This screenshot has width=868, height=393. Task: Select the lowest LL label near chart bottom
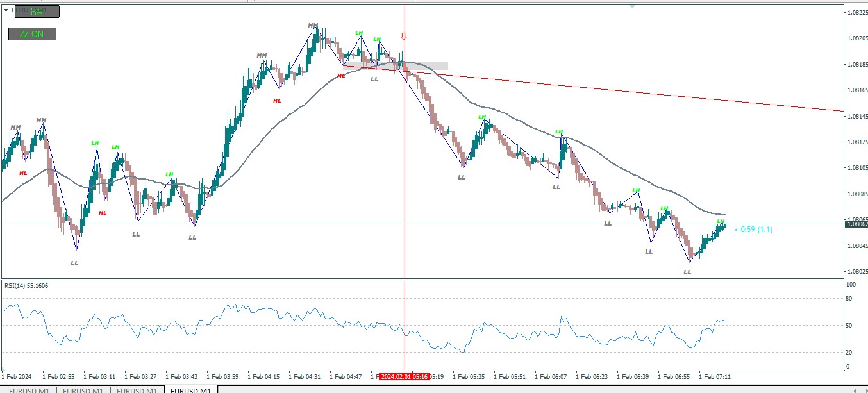(687, 272)
